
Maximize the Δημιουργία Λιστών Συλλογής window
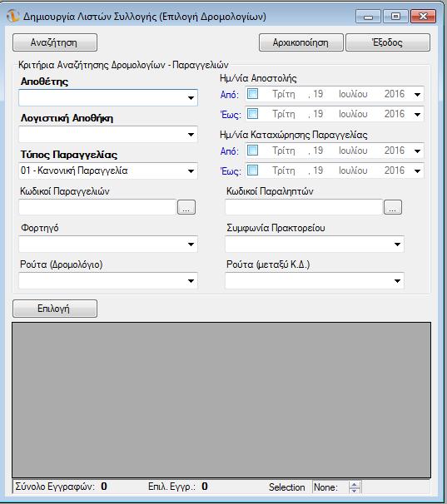tap(395, 17)
